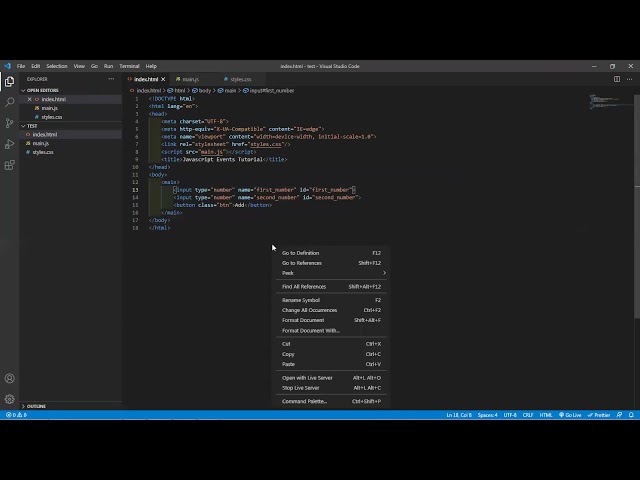Choose Rename Symbol
640x480 pixels.
331,300
